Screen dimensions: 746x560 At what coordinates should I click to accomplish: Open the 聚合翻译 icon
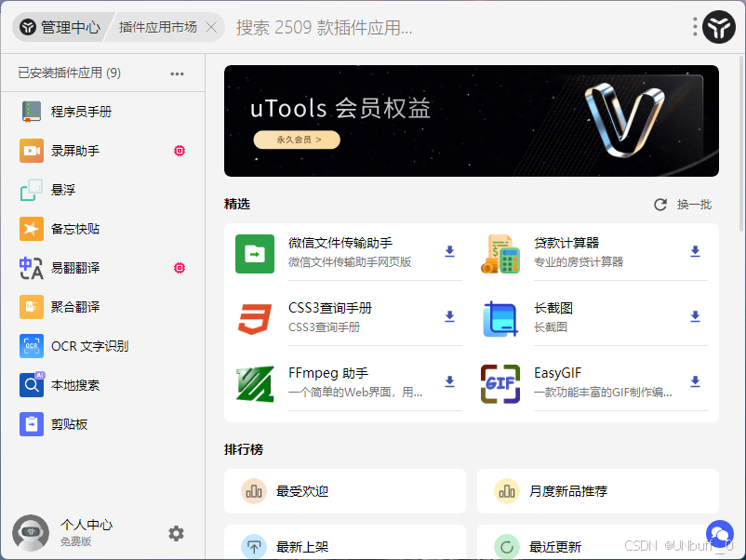point(32,306)
